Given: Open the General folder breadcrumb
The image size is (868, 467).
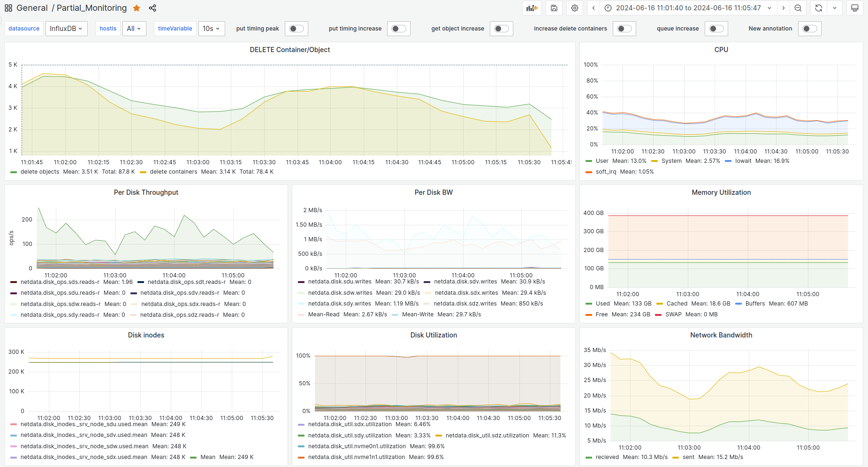Looking at the screenshot, I should pyautogui.click(x=32, y=8).
